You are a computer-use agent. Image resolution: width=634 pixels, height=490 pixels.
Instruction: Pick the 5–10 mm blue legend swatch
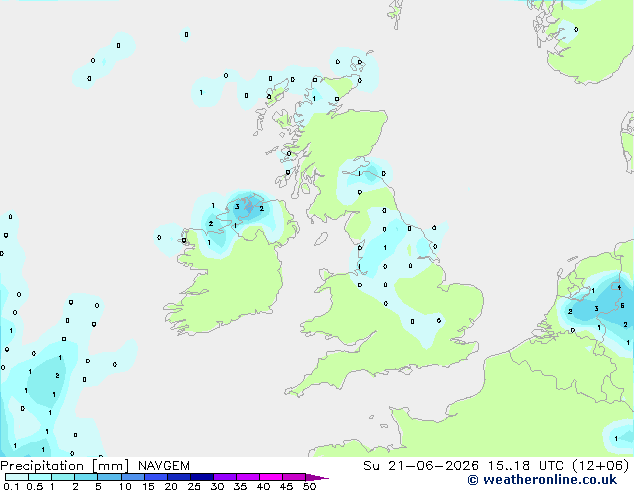coord(109,477)
